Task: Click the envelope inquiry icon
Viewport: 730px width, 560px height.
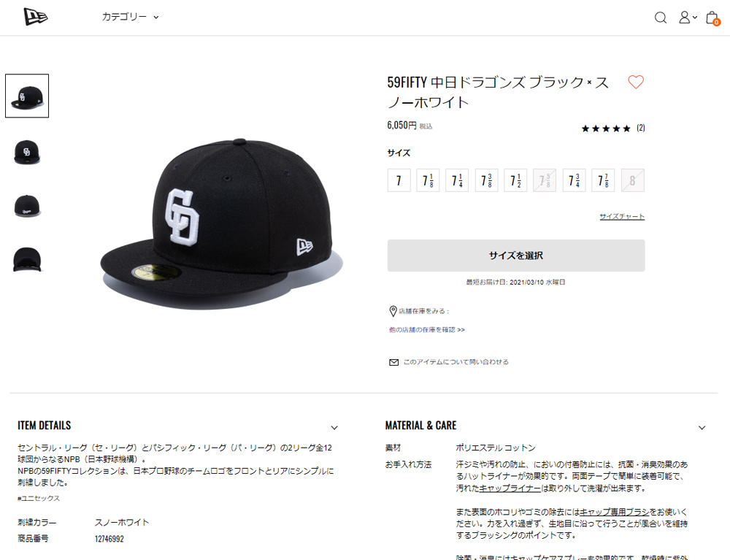Action: tap(394, 362)
